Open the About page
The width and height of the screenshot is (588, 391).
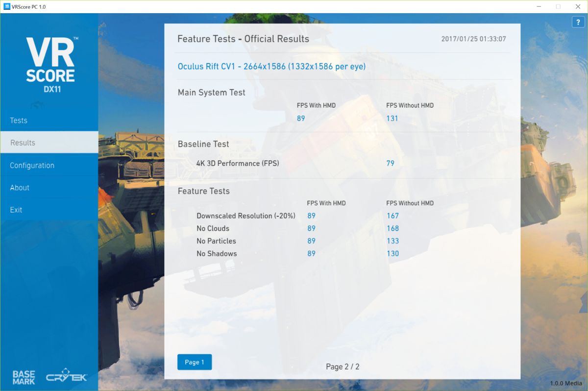49,188
